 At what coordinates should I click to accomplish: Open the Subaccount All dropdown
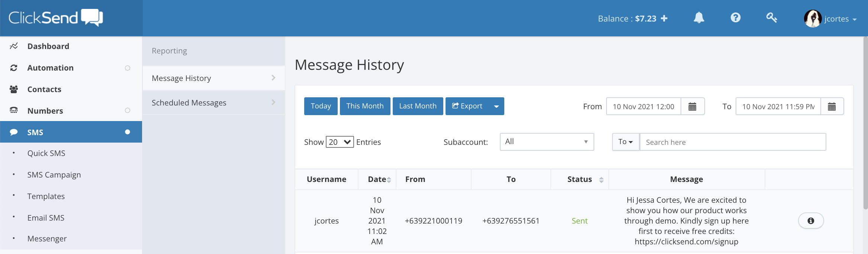[x=547, y=142]
